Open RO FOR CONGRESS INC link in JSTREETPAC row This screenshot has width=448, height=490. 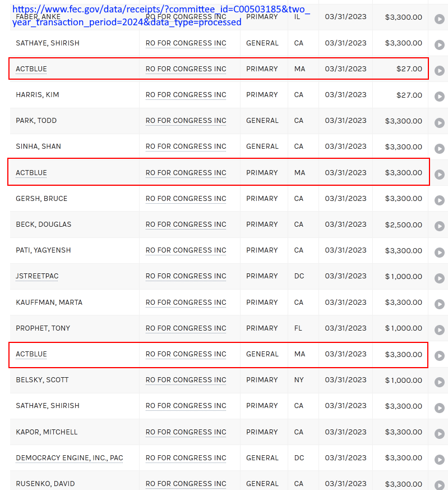click(x=186, y=276)
